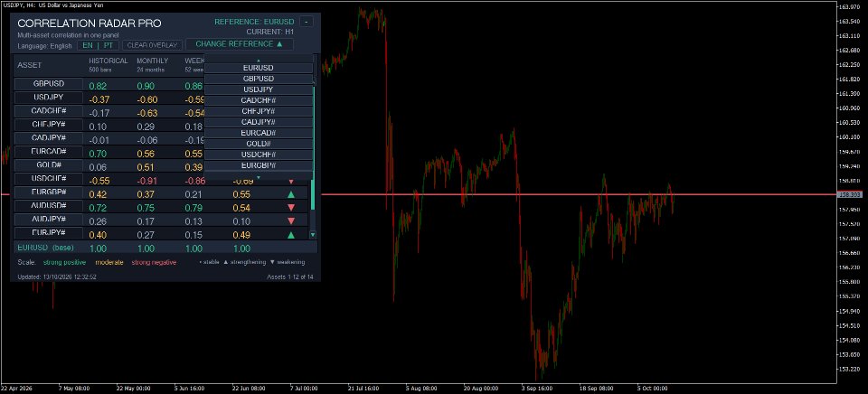Click the up arrow above the reference dropdown list
This screenshot has width=868, height=394.
tap(259, 60)
